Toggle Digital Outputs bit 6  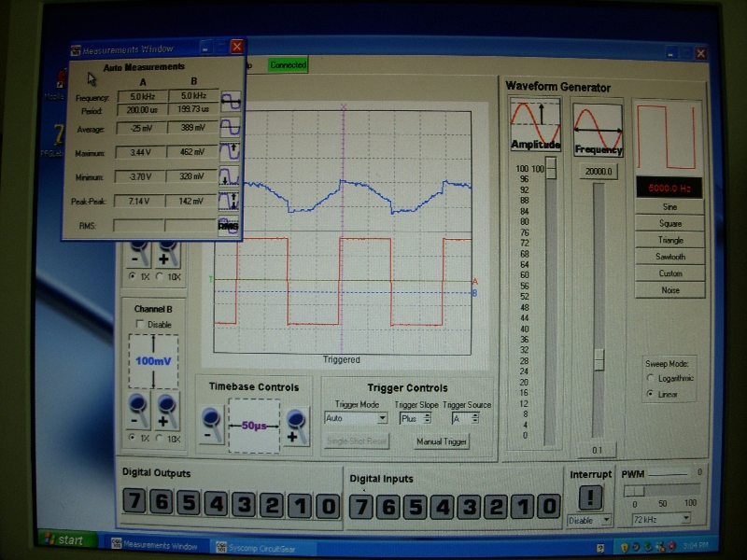pyautogui.click(x=162, y=502)
